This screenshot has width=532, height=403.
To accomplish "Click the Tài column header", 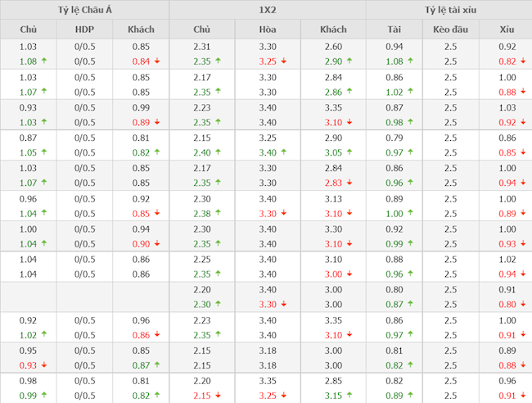I will [x=394, y=29].
